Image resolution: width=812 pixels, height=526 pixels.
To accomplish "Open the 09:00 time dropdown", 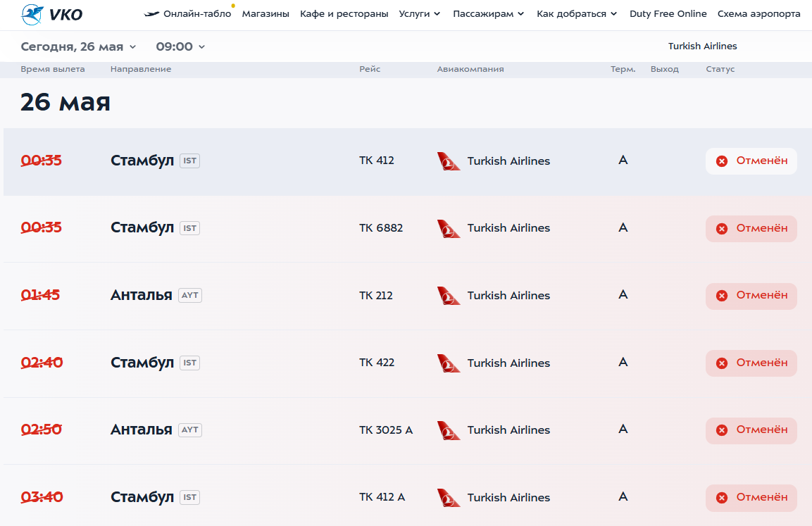I will click(180, 46).
